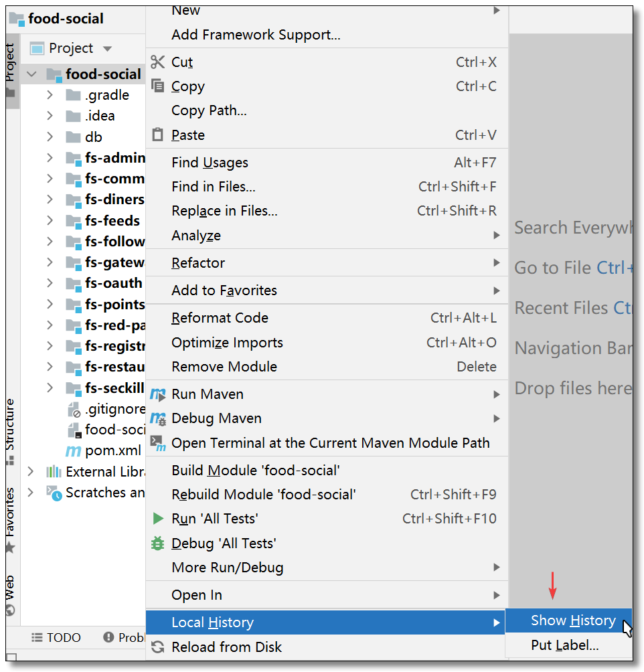Collapse the food-social root node
The width and height of the screenshot is (644, 672).
31,74
